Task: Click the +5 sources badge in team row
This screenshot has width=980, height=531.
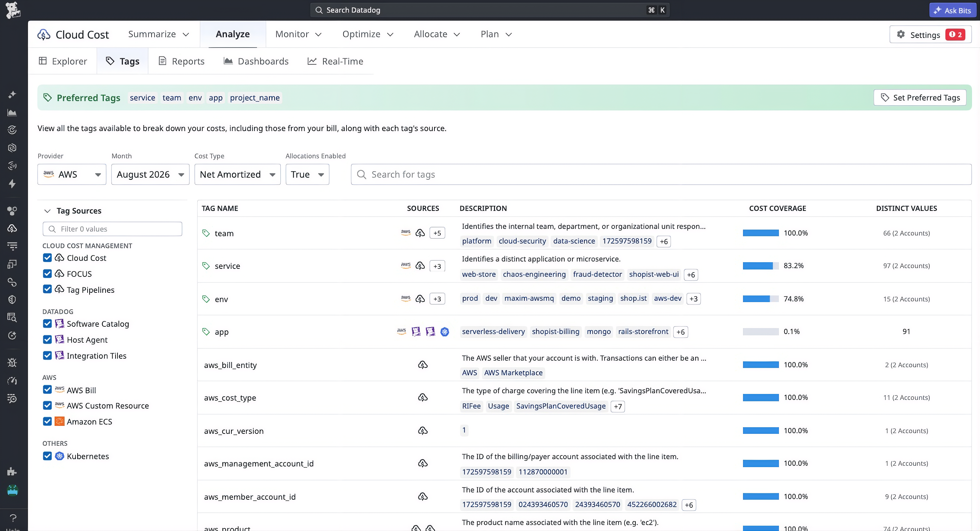Action: (x=437, y=233)
